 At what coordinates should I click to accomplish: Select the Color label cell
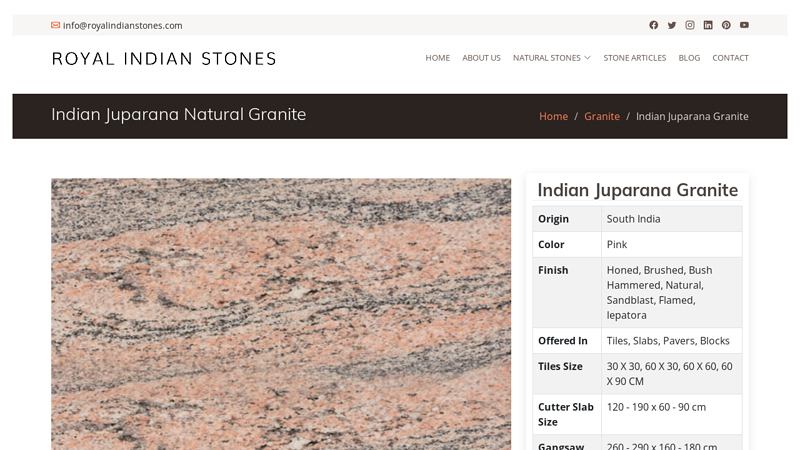click(567, 244)
